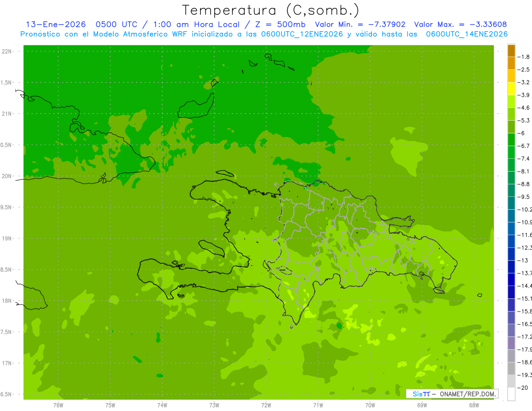Click the 21N latitude axis label
Image resolution: width=532 pixels, height=411 pixels.
point(7,114)
